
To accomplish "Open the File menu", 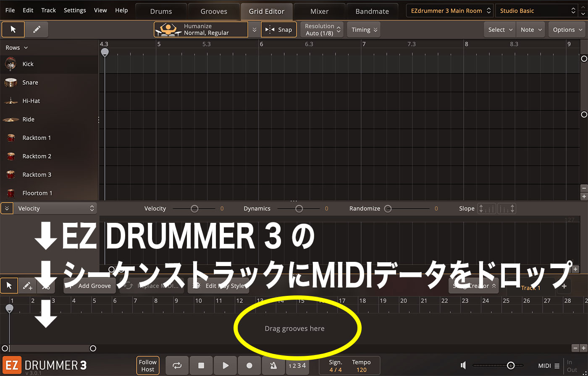I will [x=10, y=10].
